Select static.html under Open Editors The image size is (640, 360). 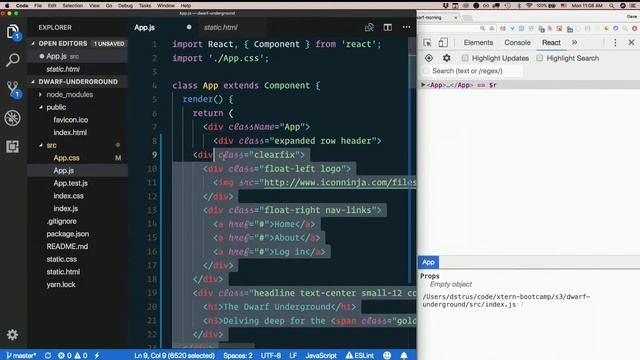coord(63,69)
